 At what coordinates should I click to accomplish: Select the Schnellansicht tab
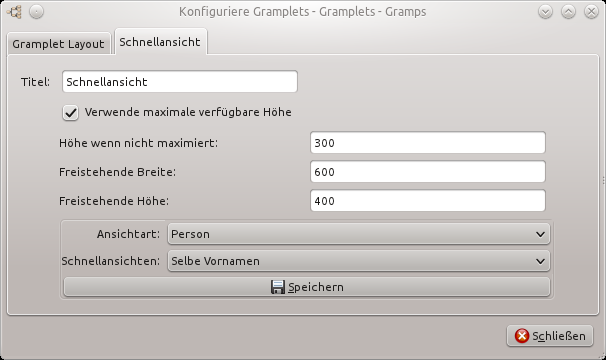click(x=160, y=41)
